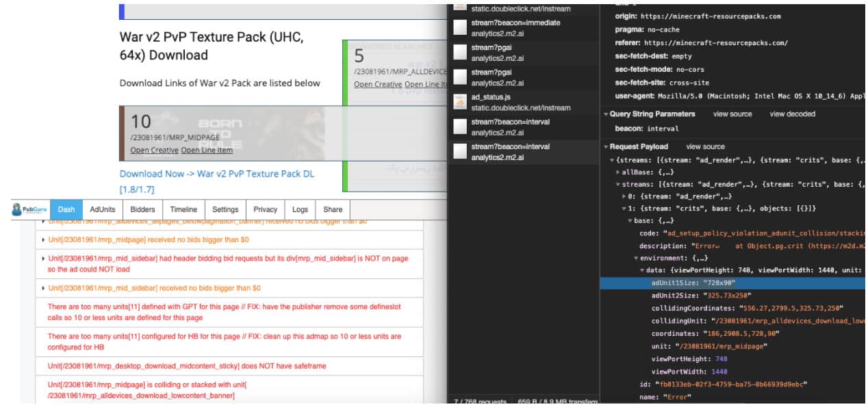Select the viewPortHeight 748 row
The height and width of the screenshot is (409, 868).
pos(733,358)
